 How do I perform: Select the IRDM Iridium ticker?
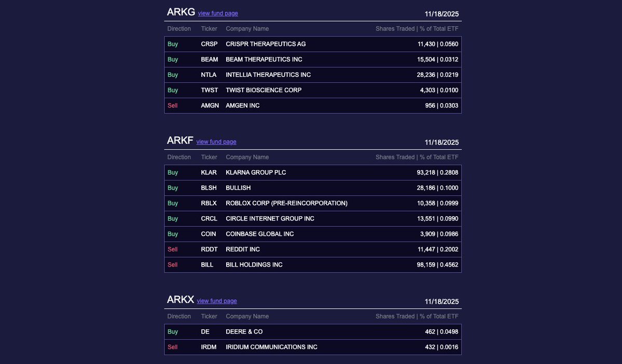[209, 347]
